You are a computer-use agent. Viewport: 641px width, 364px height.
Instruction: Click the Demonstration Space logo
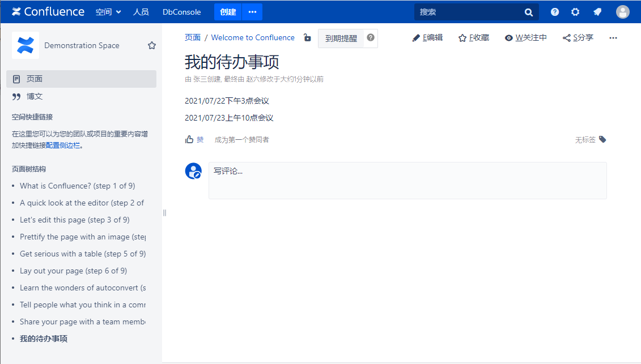click(26, 45)
